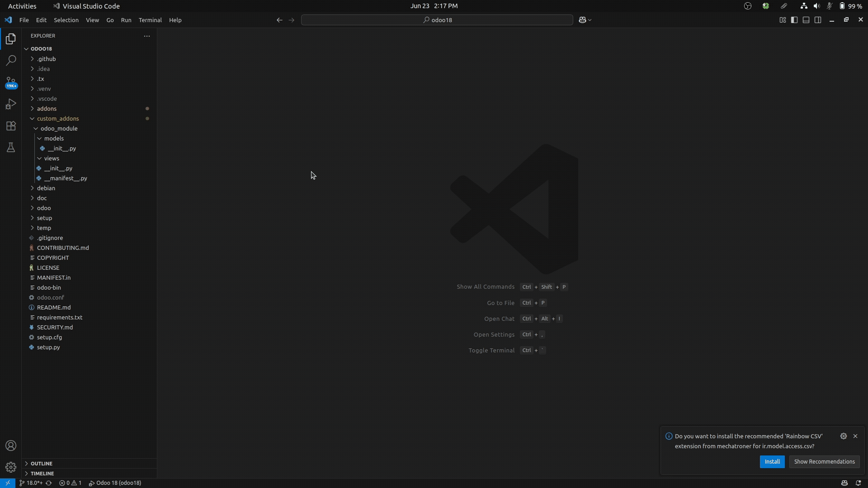
Task: Go forward with the navigation arrow
Action: (x=291, y=20)
